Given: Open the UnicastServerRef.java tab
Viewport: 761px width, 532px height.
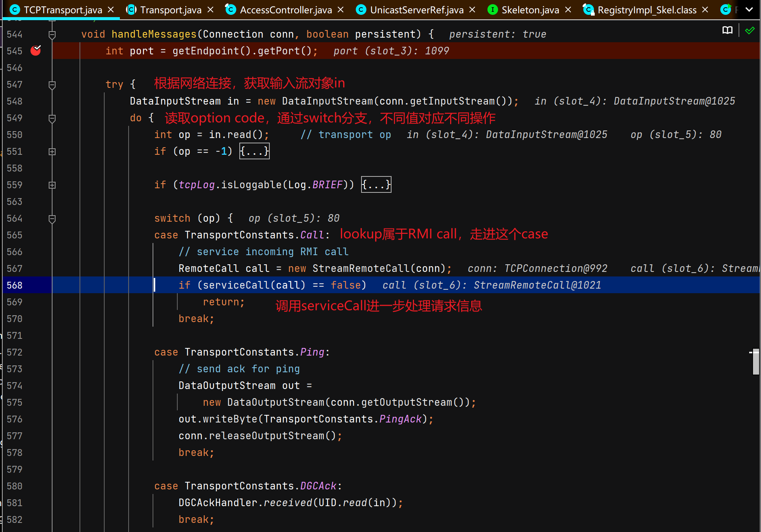Looking at the screenshot, I should [x=417, y=10].
